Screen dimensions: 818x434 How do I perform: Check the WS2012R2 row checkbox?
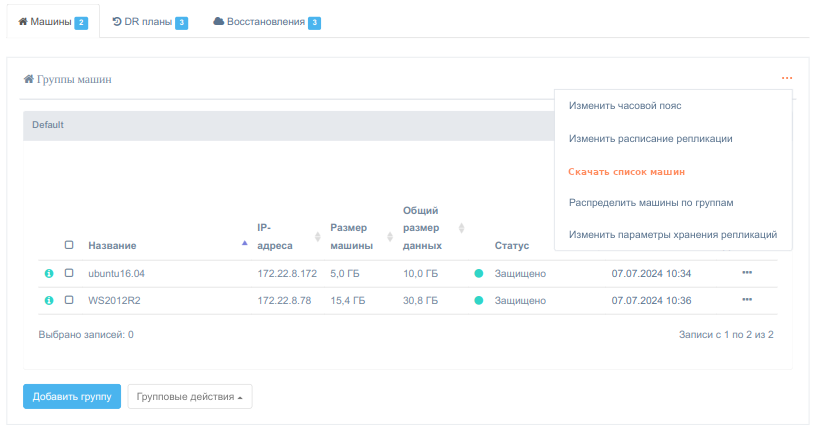tap(69, 300)
